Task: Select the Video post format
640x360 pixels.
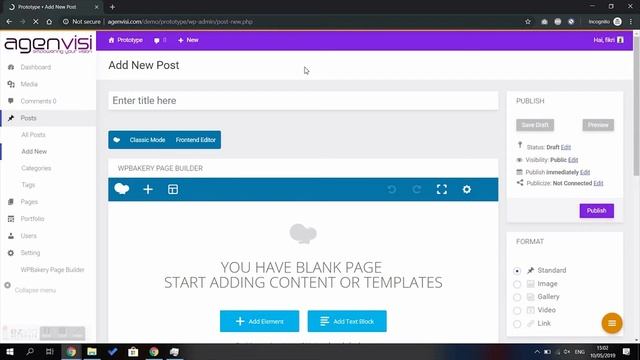Action: 517,310
